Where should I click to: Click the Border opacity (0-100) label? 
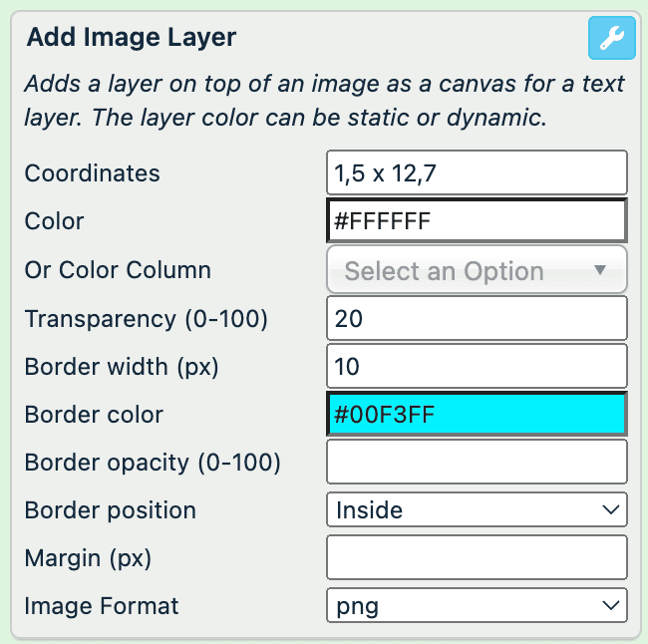click(x=153, y=463)
